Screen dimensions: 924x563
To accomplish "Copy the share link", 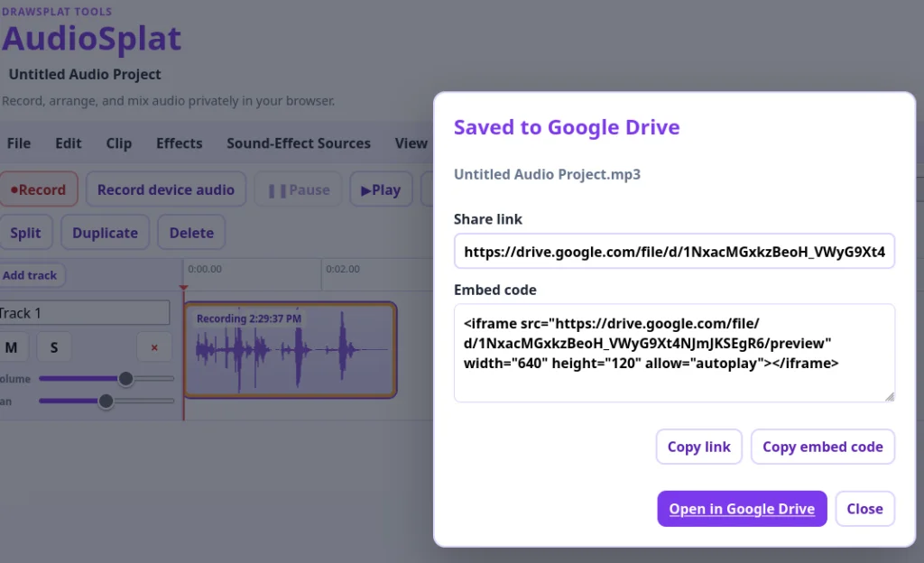I will (699, 447).
